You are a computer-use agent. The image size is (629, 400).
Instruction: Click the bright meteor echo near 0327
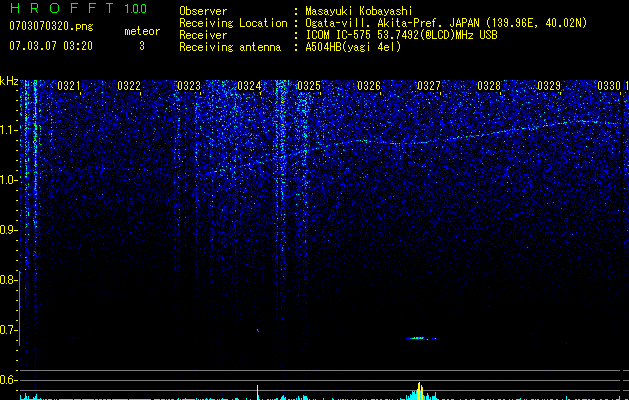pyautogui.click(x=420, y=338)
